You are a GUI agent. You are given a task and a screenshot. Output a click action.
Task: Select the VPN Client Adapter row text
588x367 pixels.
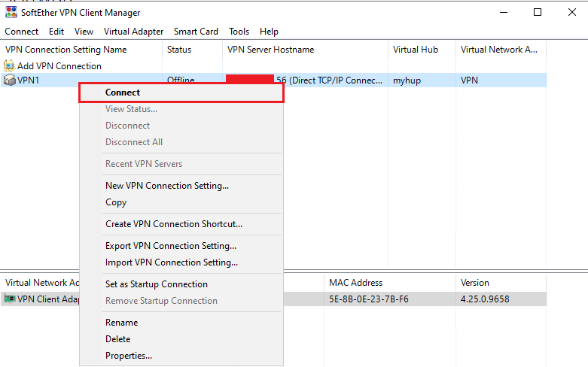click(48, 299)
